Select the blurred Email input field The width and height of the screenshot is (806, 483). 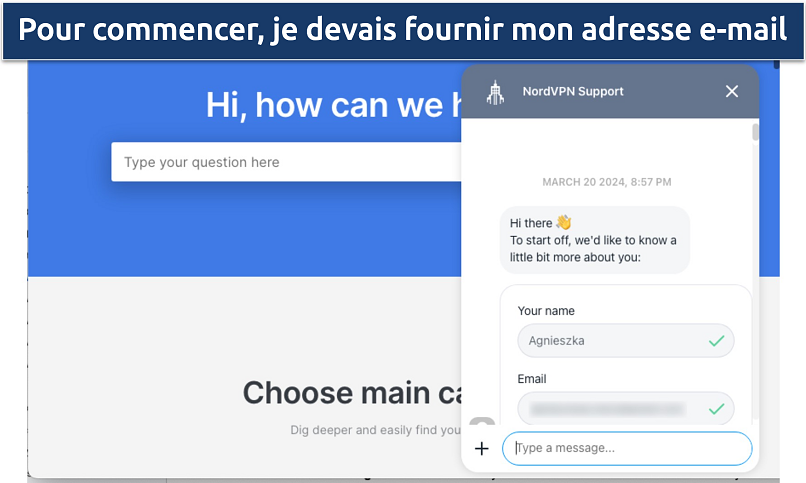coord(610,409)
